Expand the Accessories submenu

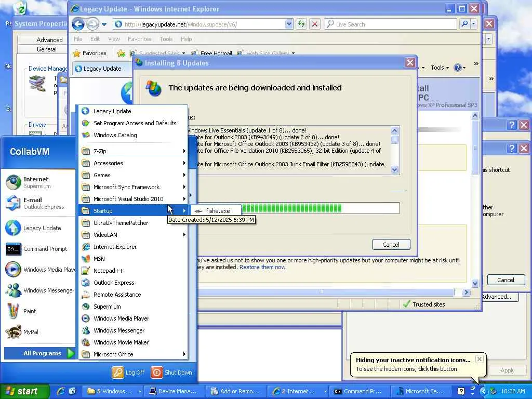[133, 163]
